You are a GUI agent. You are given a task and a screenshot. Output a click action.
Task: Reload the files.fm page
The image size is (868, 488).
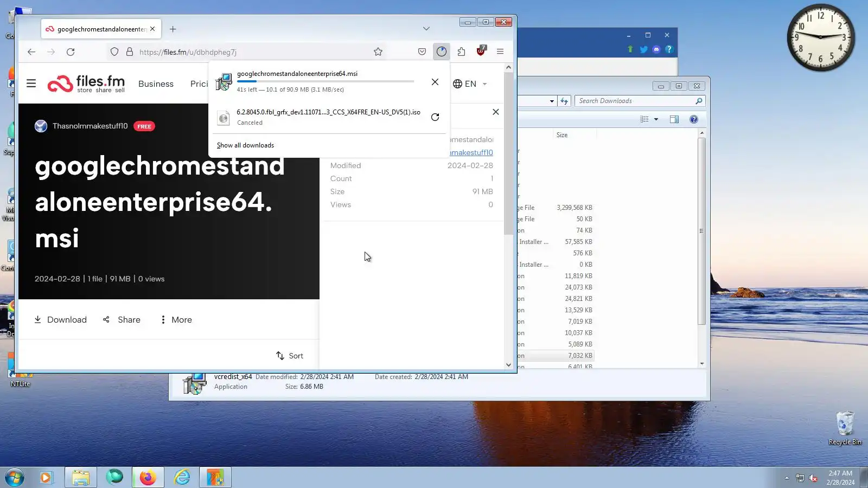pos(71,52)
